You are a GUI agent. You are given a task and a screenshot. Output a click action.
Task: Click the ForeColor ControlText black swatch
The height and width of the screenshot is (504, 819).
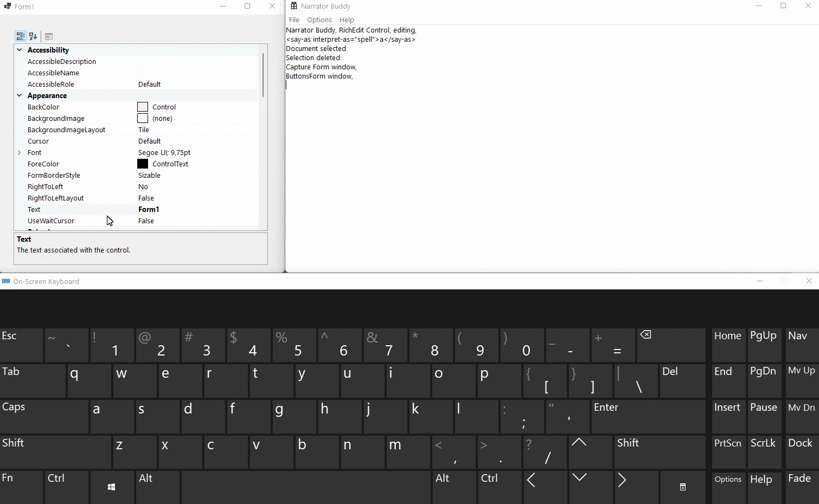click(143, 164)
